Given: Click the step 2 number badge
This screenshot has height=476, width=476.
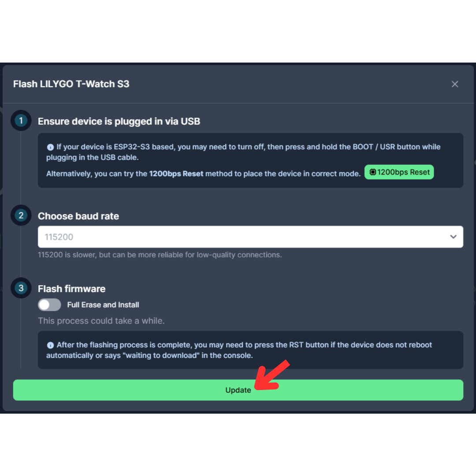Looking at the screenshot, I should tap(21, 215).
